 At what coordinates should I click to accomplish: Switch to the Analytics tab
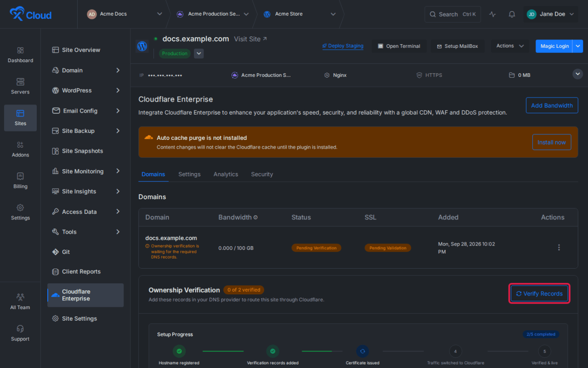(226, 174)
